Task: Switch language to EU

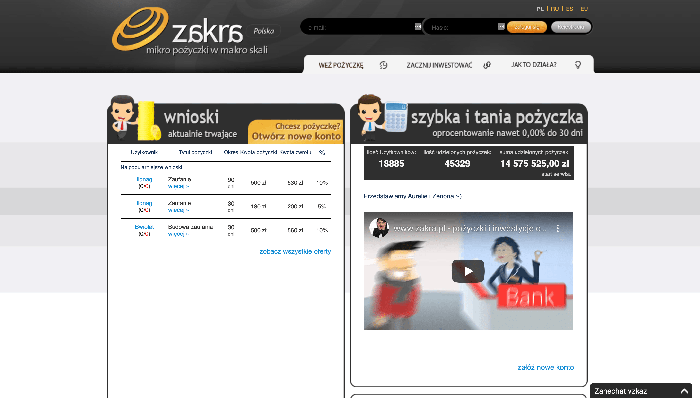Action: (584, 8)
